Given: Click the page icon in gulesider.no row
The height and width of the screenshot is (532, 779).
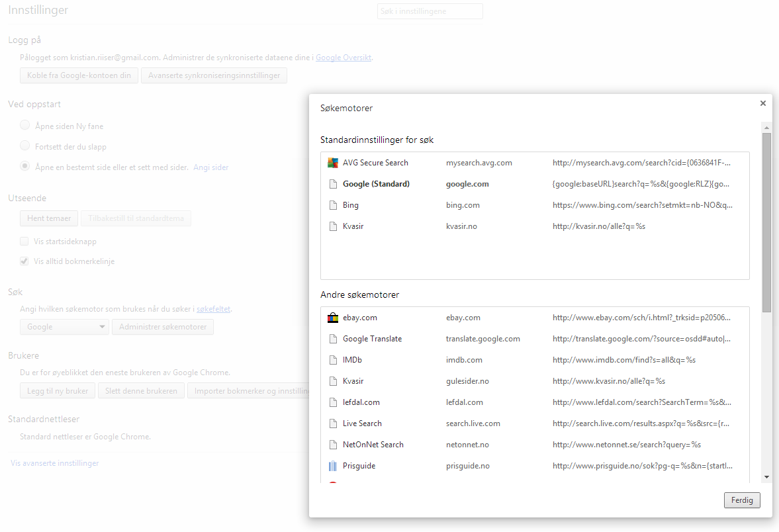Looking at the screenshot, I should point(333,382).
